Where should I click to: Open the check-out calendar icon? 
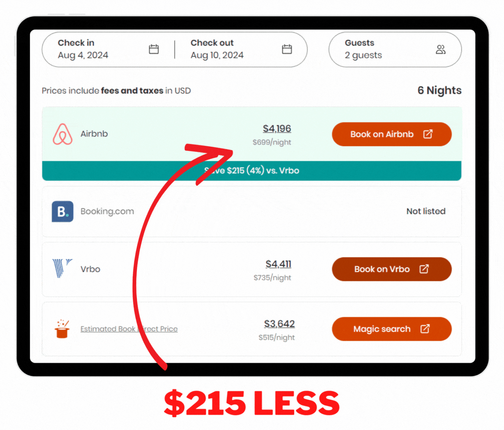point(287,49)
